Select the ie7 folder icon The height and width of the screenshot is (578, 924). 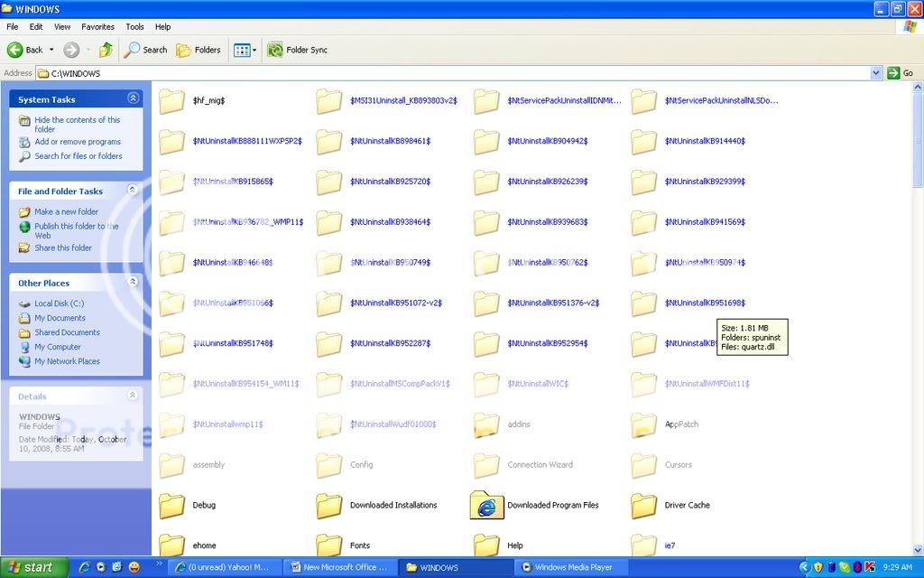tap(643, 545)
